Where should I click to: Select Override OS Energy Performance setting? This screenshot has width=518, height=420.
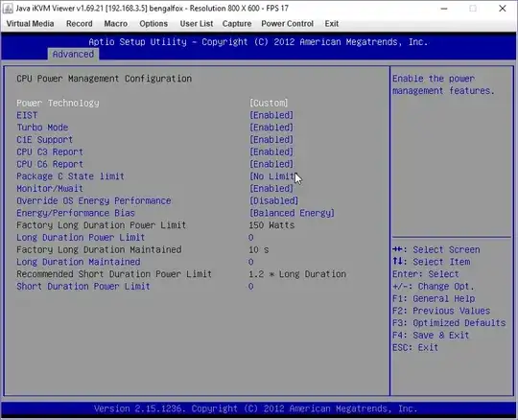pyautogui.click(x=94, y=200)
